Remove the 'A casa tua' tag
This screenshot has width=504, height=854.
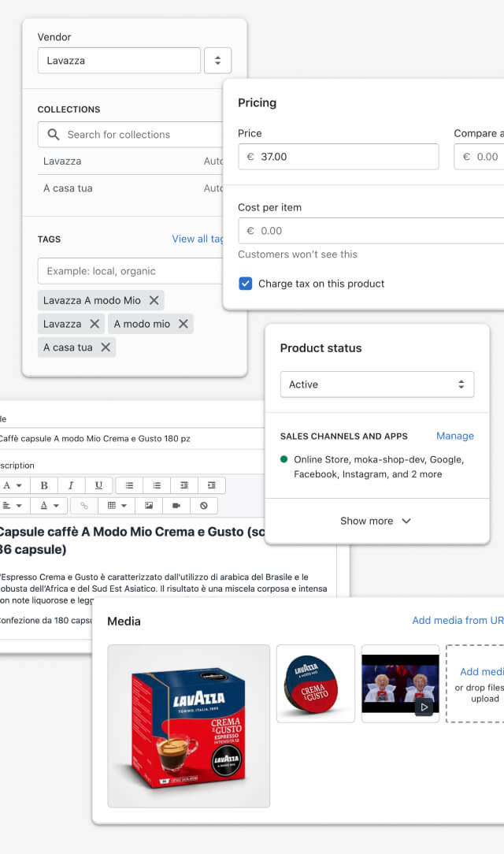tap(106, 347)
